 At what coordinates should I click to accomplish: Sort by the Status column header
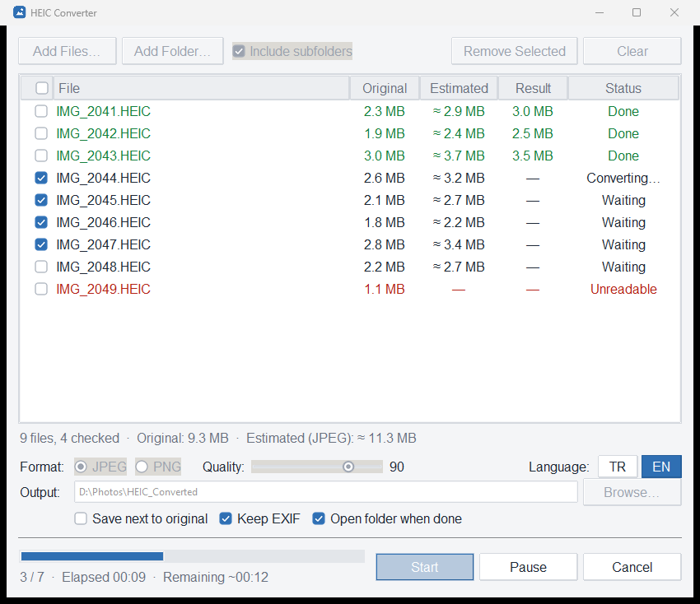click(x=623, y=88)
